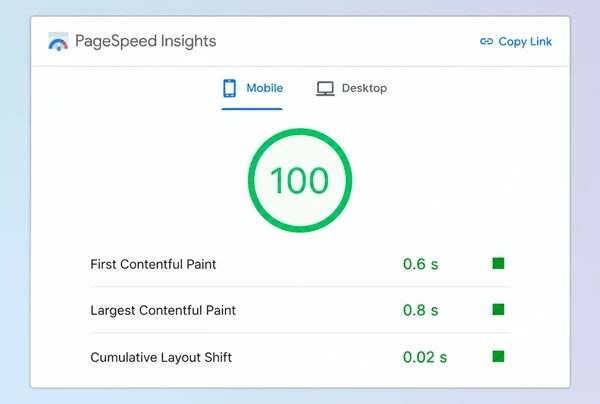Click green square for First Contentful Paint
The height and width of the screenshot is (404, 600).
498,264
